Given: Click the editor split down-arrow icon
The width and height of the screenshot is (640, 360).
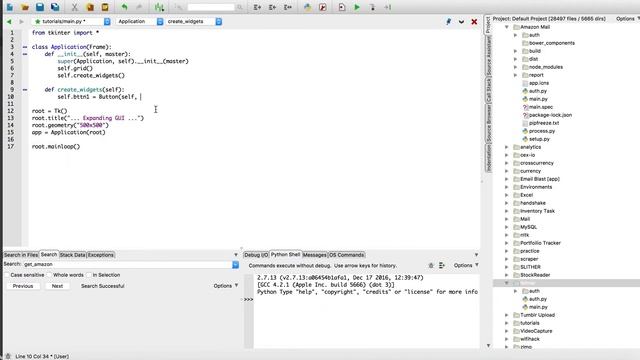Looking at the screenshot, I should [461, 22].
